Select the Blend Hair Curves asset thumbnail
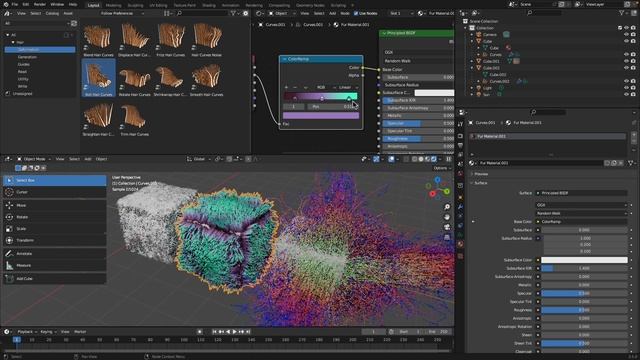 (x=98, y=40)
